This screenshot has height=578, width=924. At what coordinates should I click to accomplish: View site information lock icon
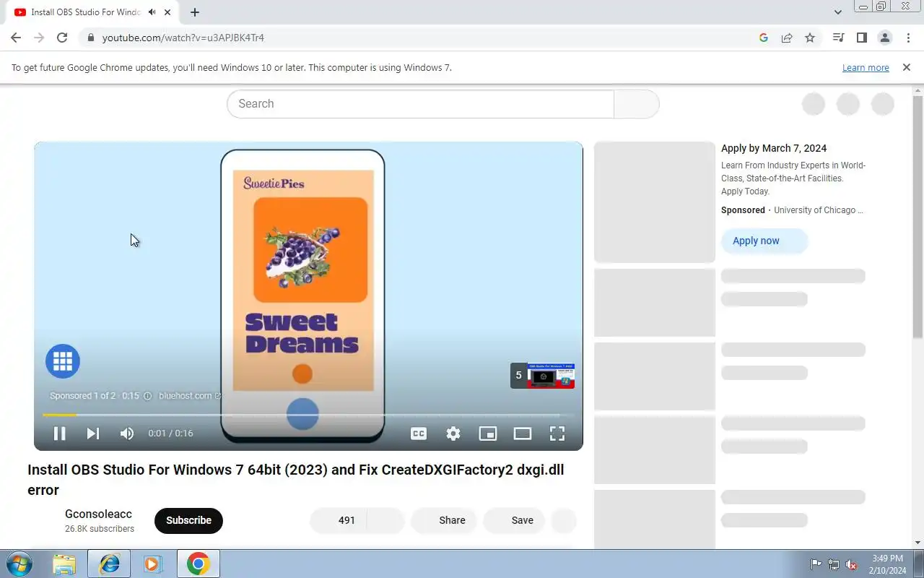tap(90, 38)
